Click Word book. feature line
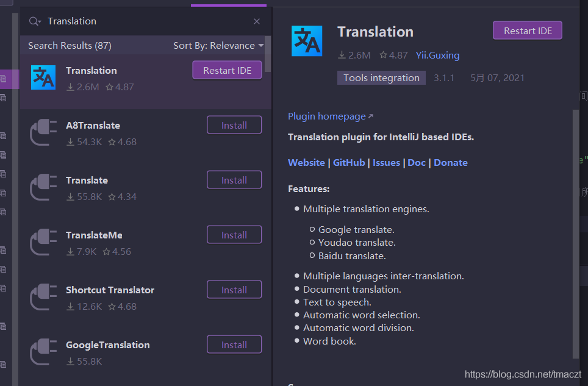Viewport: 588px width, 386px height. point(329,341)
